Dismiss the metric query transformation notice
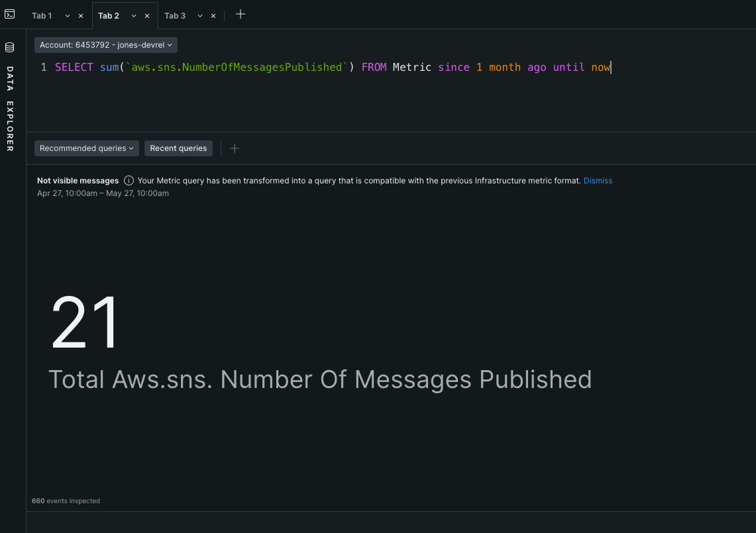This screenshot has width=756, height=533. tap(598, 180)
